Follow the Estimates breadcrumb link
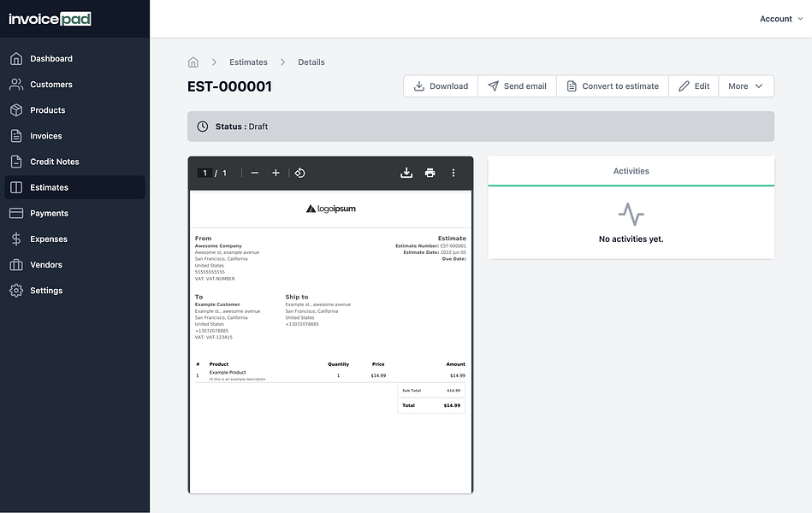The width and height of the screenshot is (812, 513). click(x=249, y=62)
